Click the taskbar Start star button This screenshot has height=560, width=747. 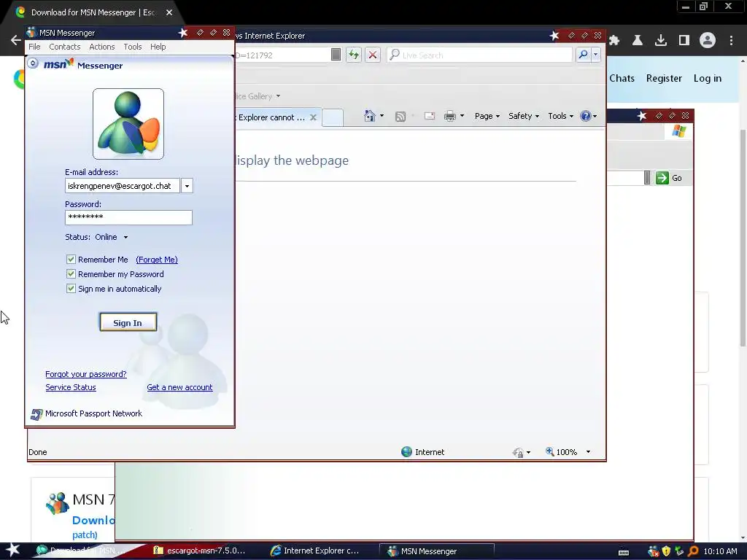[12, 551]
